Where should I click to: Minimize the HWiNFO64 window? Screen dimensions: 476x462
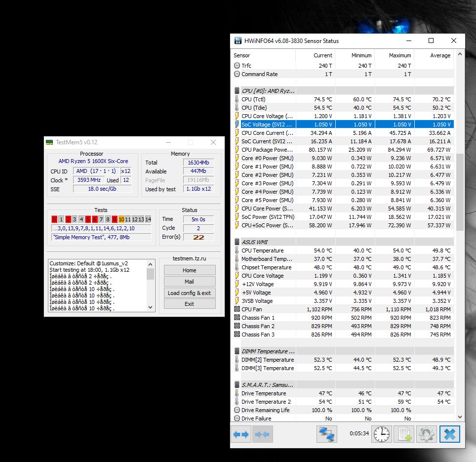pos(409,41)
